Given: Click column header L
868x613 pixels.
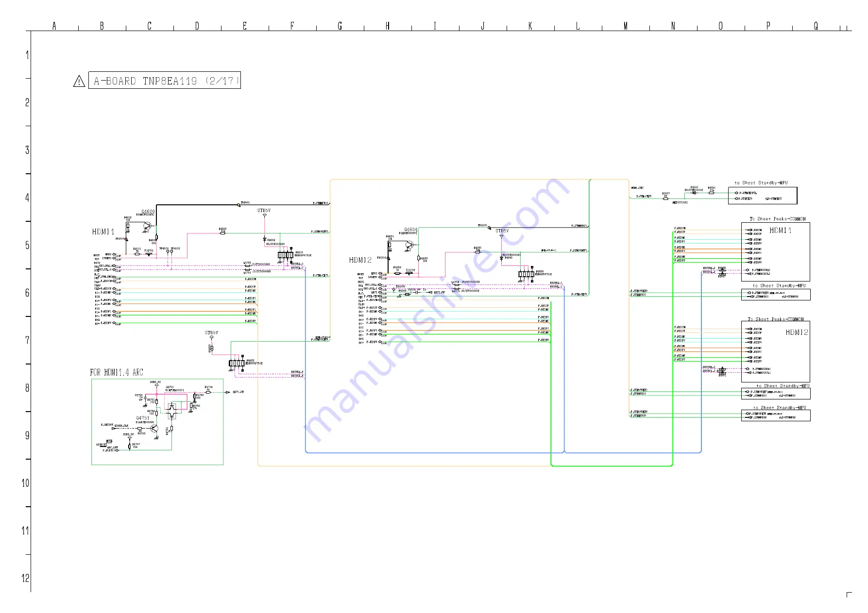Looking at the screenshot, I should click(578, 26).
